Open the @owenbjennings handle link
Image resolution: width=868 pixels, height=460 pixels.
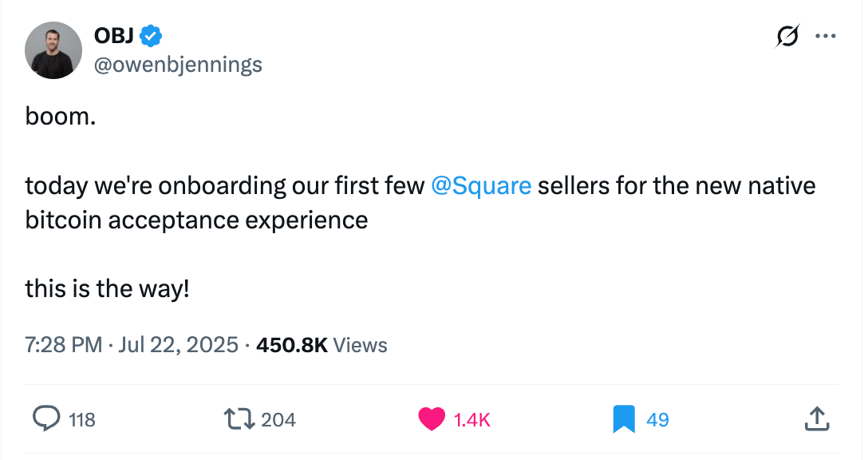(x=178, y=65)
